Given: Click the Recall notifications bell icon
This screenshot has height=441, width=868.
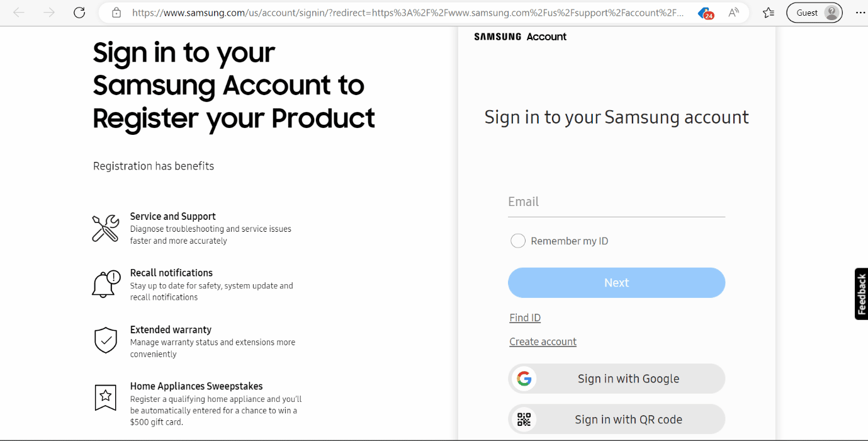Looking at the screenshot, I should 105,284.
